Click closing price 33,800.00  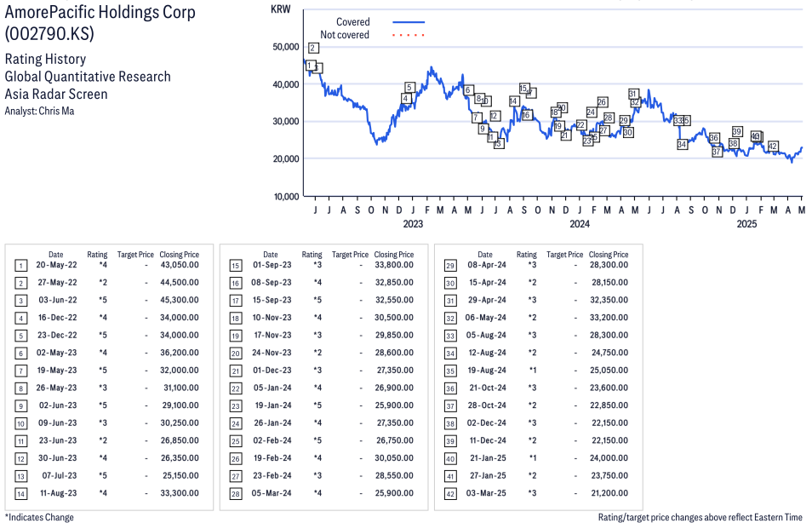394,265
